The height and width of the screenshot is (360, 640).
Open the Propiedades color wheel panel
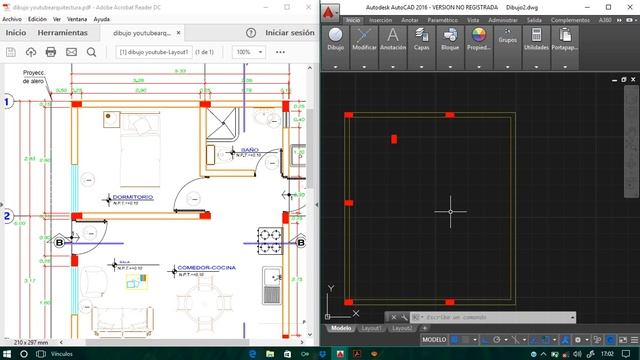tap(479, 40)
